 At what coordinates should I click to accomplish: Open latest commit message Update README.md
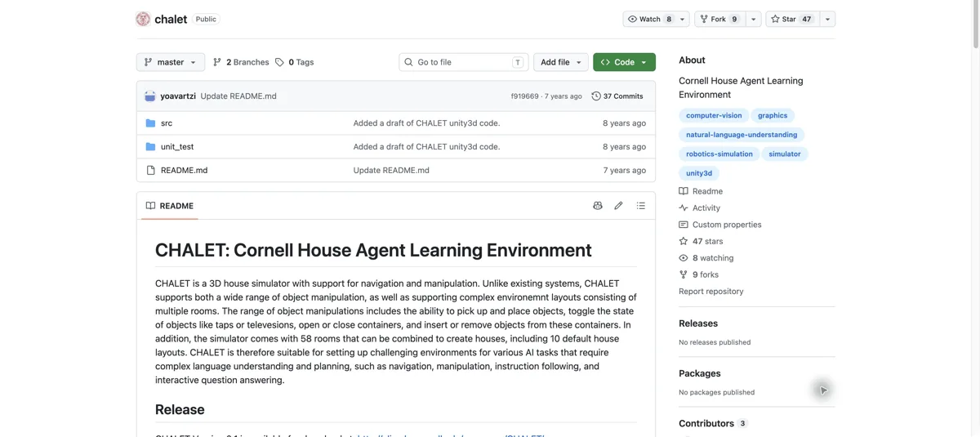point(238,96)
